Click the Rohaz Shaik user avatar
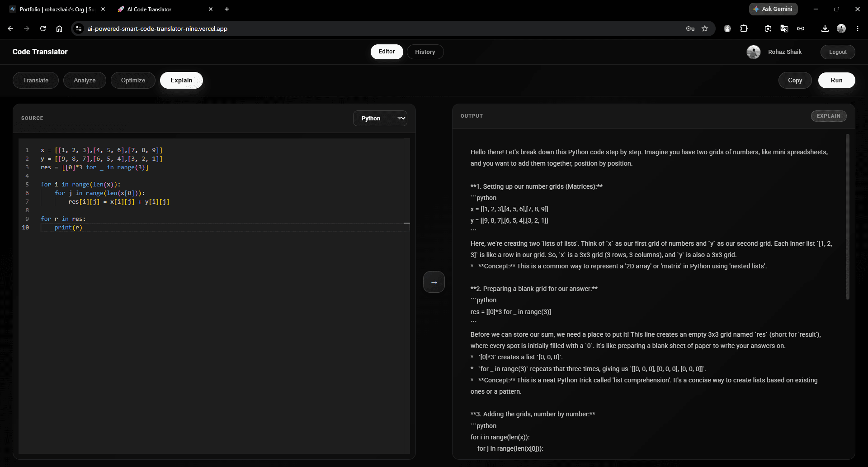The width and height of the screenshot is (868, 467). click(x=753, y=52)
